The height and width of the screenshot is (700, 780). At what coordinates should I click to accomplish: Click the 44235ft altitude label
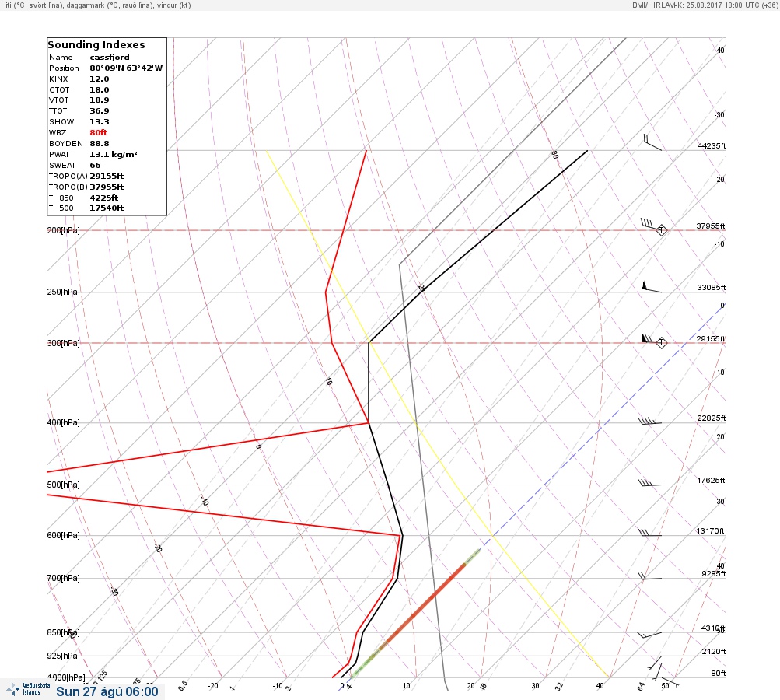tap(712, 145)
